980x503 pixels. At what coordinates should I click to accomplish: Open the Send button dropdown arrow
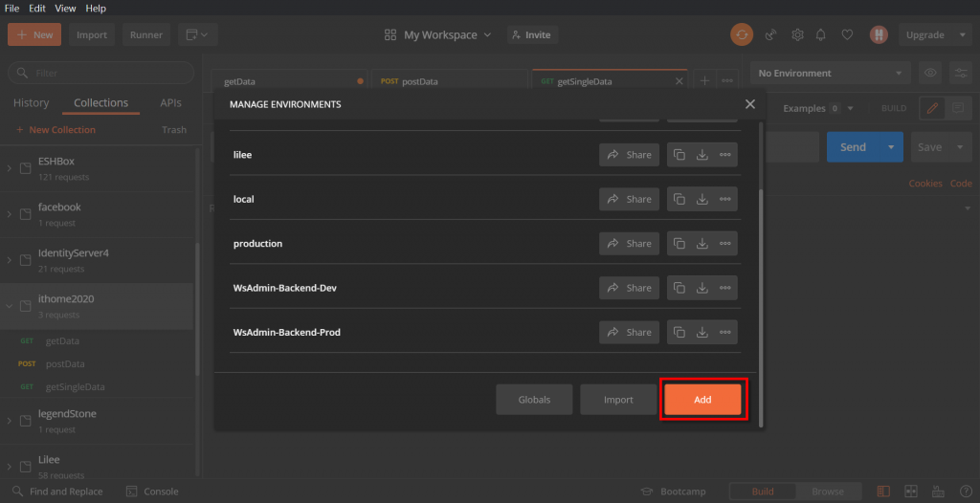pyautogui.click(x=891, y=147)
